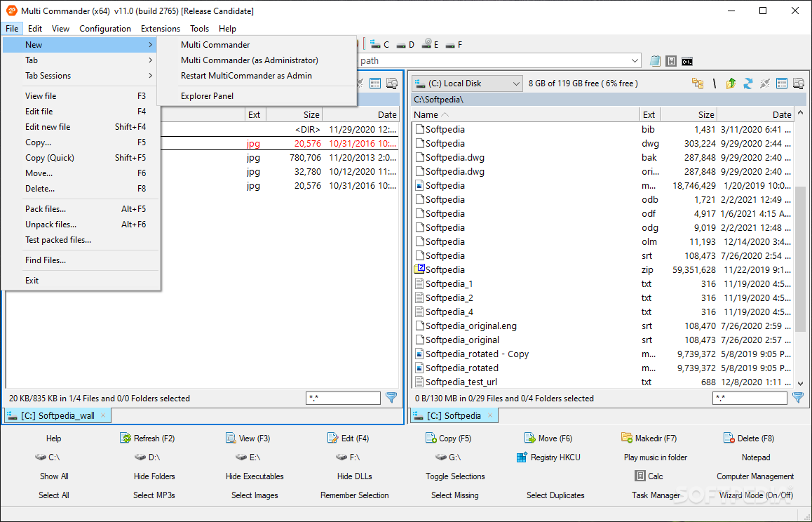Screen dimensions: 812x522
Task: Choose Exit from File menu
Action: pos(81,281)
